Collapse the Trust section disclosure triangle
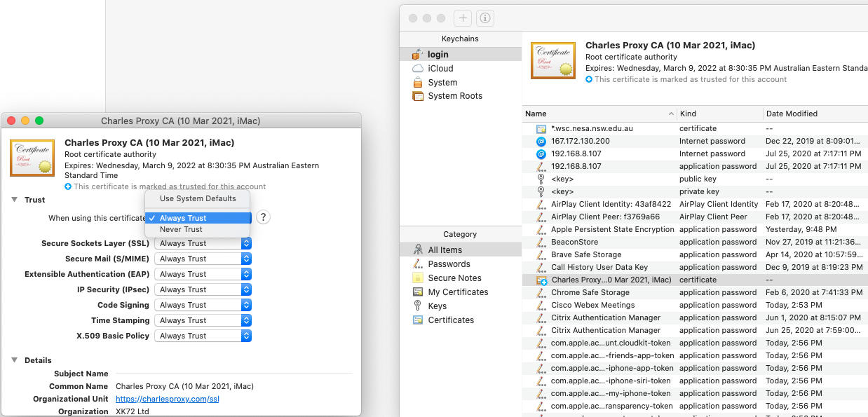 14,200
